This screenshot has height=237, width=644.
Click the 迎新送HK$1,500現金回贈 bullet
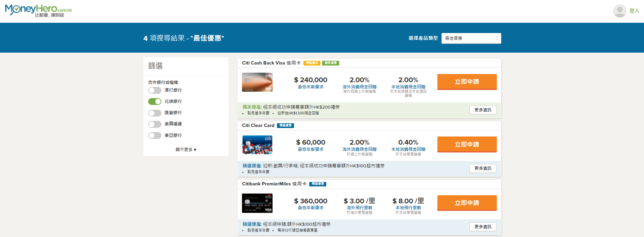(x=298, y=113)
